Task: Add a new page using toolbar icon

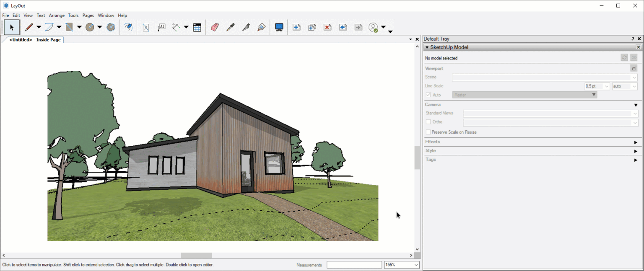Action: pos(296,27)
